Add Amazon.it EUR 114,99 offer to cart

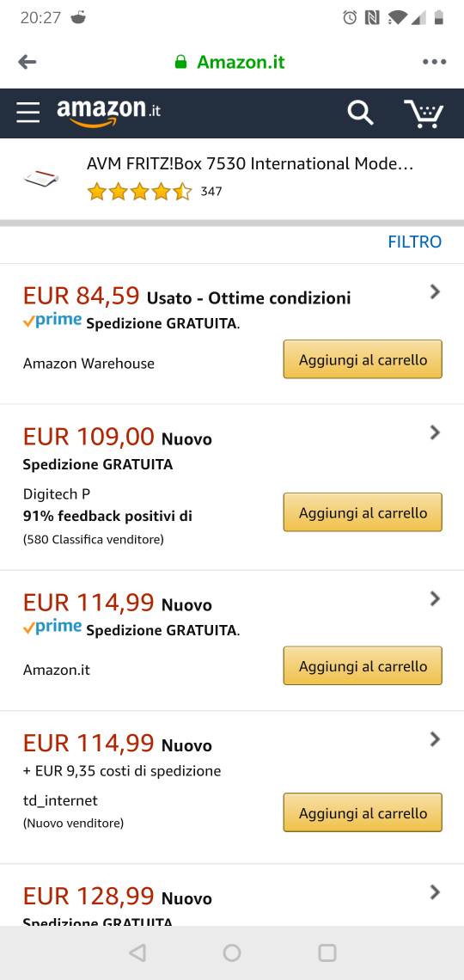[363, 665]
